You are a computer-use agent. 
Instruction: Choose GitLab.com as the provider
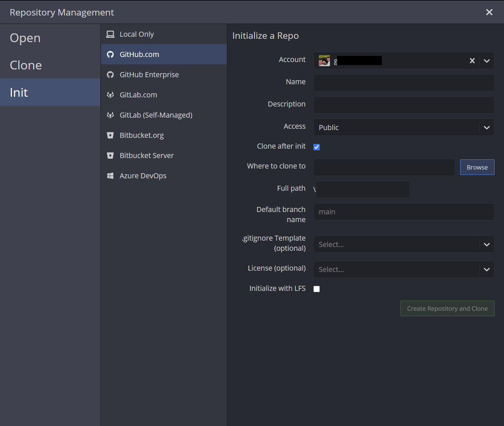164,95
